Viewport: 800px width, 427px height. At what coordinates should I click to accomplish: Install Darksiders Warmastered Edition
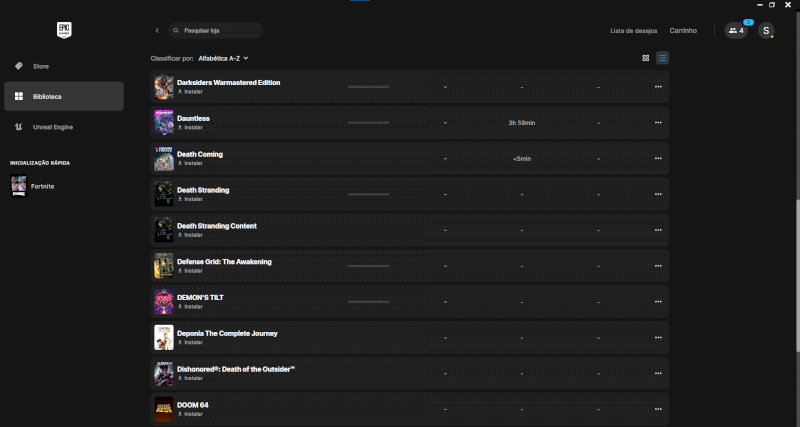pos(192,92)
